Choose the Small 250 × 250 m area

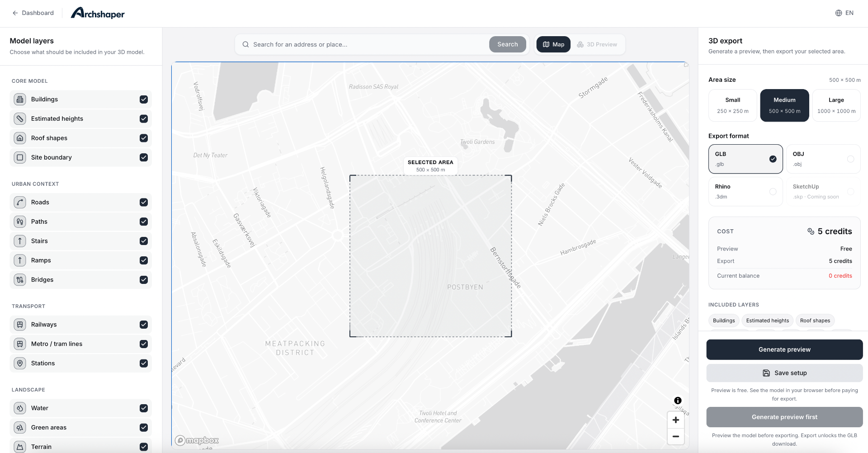(x=732, y=105)
